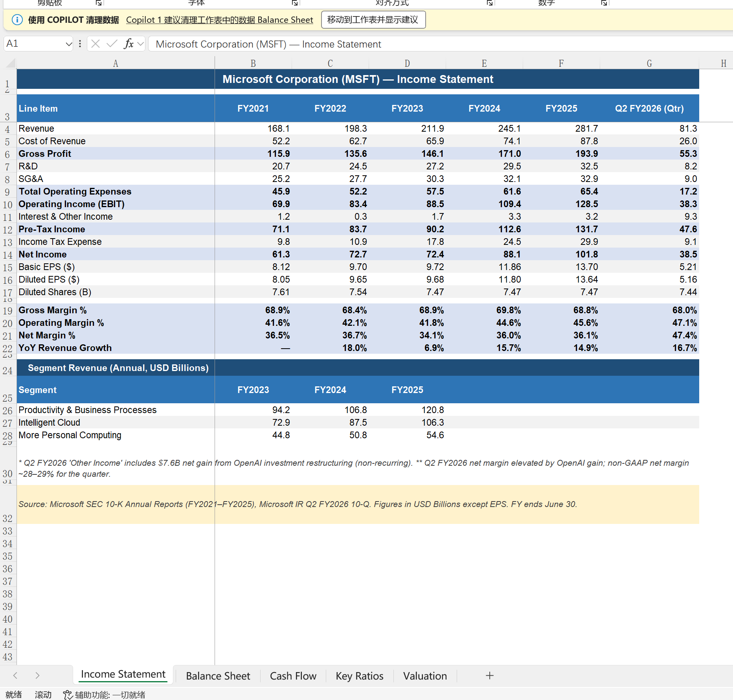Click the Insert Function fx icon
This screenshot has height=700, width=733.
(x=128, y=44)
